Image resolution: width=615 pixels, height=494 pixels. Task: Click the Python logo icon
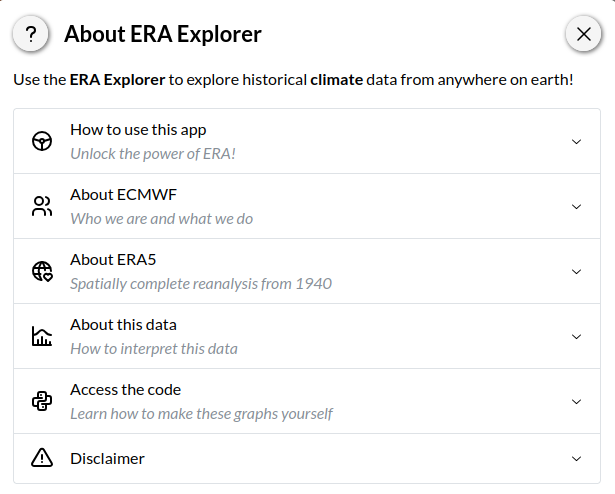pyautogui.click(x=42, y=401)
